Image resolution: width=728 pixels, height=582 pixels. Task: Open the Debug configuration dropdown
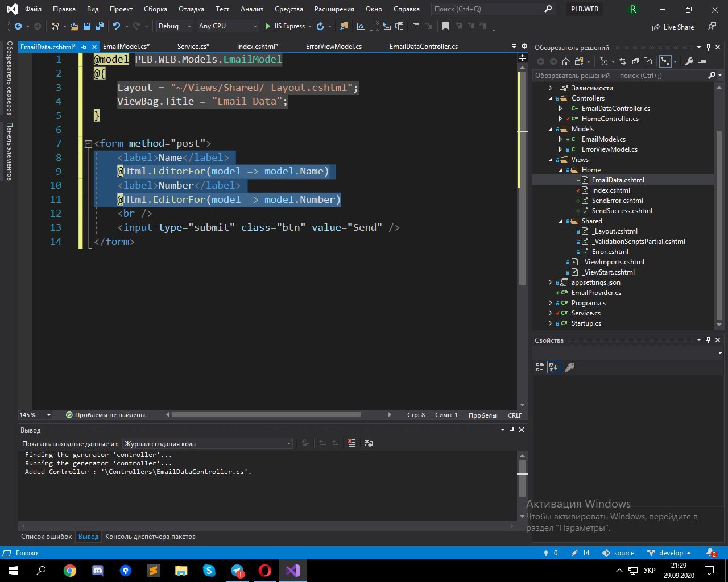point(175,26)
